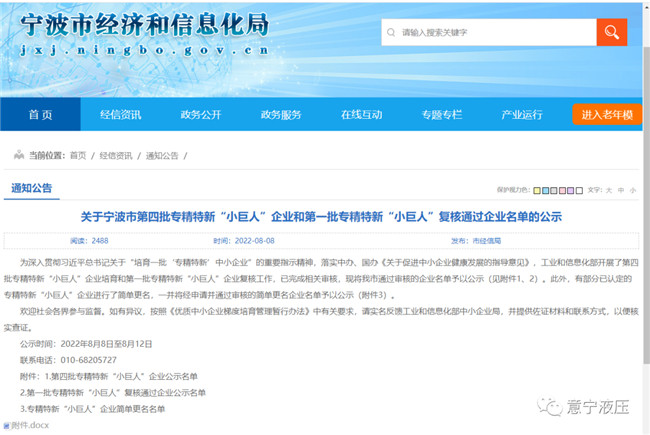Image resolution: width=650 pixels, height=435 pixels.
Task: Follow the 通知公告 breadcrumb link
Action: (162, 156)
